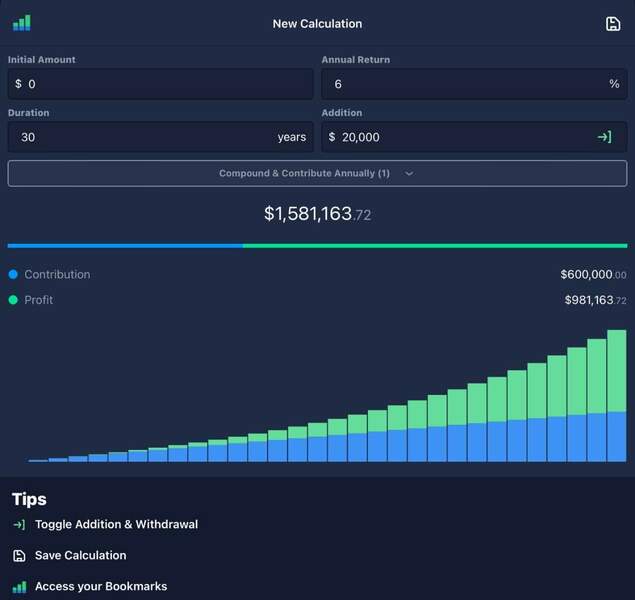Click the save icon in header
Screen dimensions: 635x600
(x=613, y=24)
